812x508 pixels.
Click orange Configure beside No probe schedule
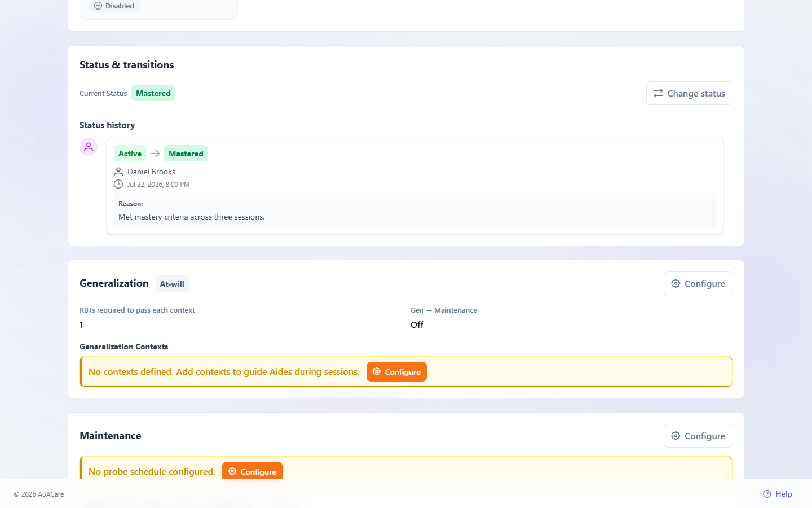[x=252, y=471]
